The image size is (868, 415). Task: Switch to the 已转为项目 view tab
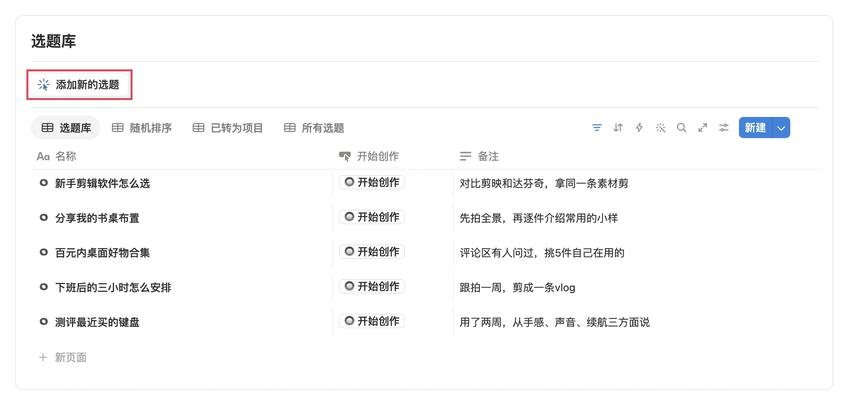(x=228, y=128)
